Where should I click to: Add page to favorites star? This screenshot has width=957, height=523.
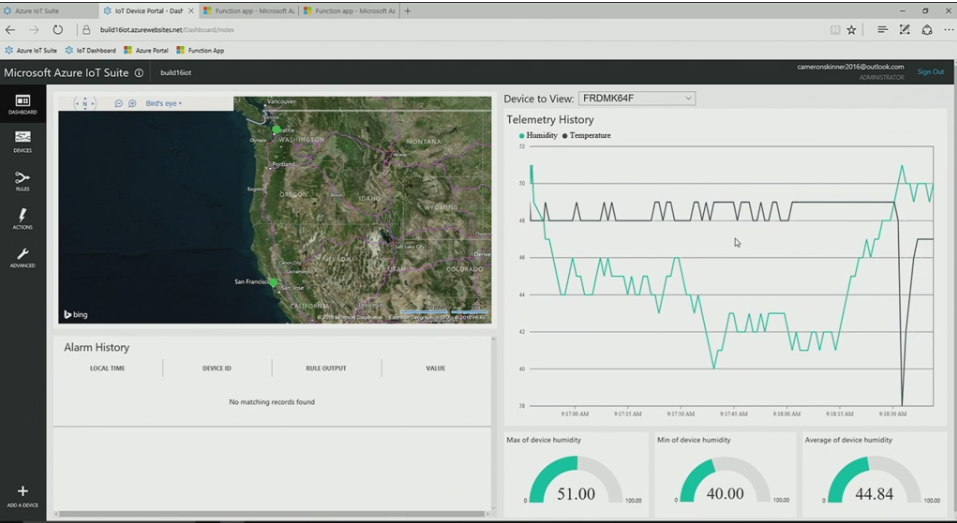click(x=851, y=30)
